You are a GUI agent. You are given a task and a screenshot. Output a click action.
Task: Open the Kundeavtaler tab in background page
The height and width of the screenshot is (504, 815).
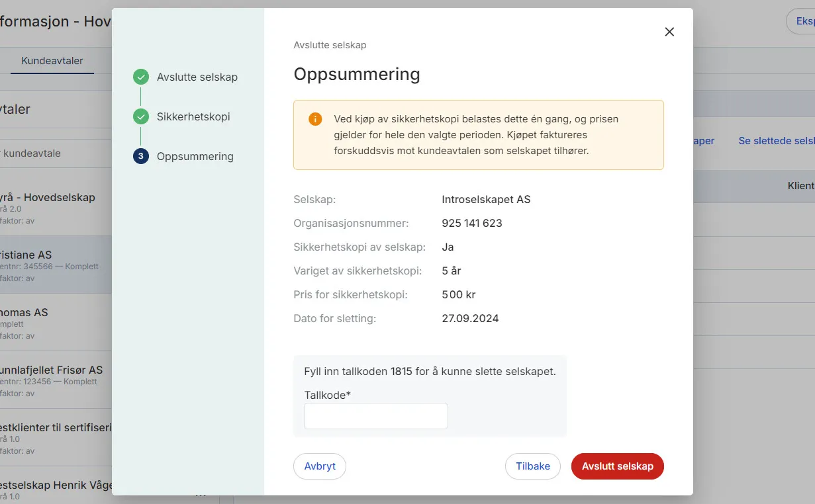(x=52, y=61)
